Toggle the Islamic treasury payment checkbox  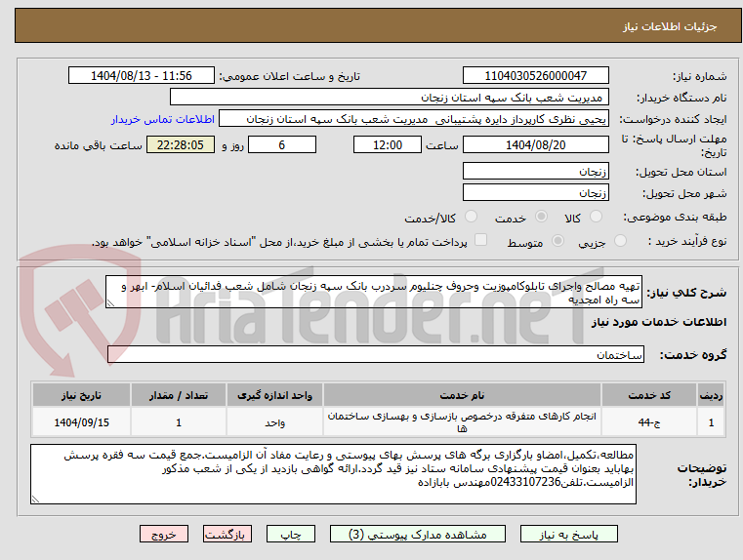point(481,240)
